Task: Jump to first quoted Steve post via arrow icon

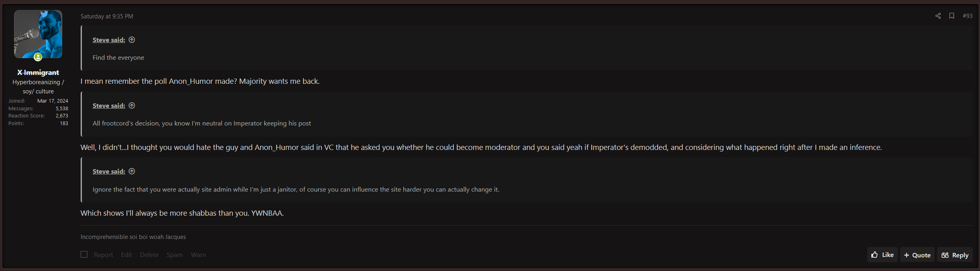Action: (132, 40)
